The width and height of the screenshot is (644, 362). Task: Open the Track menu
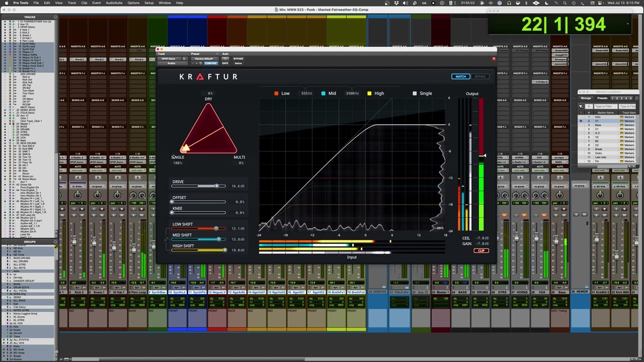click(x=72, y=3)
